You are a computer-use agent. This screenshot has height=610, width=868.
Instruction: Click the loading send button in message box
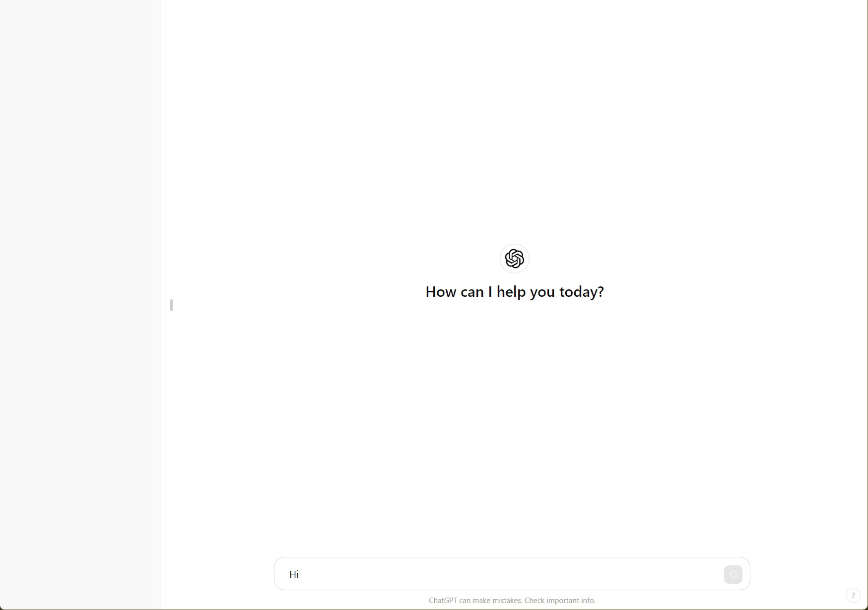click(x=733, y=574)
